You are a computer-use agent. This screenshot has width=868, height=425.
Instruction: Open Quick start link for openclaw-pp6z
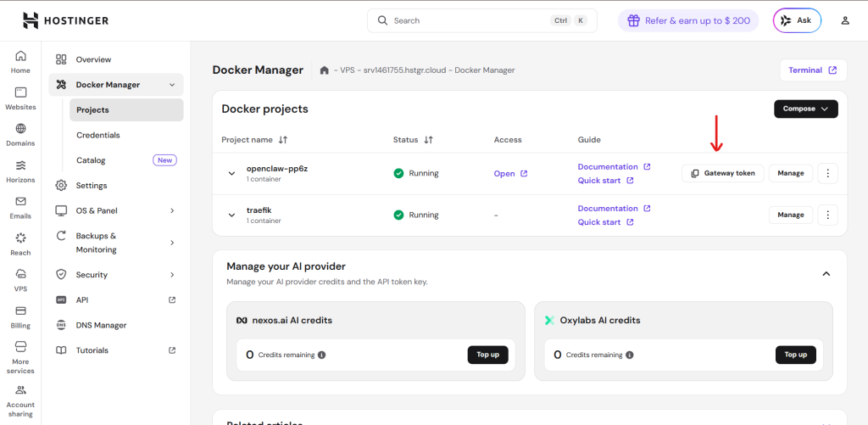tap(605, 181)
